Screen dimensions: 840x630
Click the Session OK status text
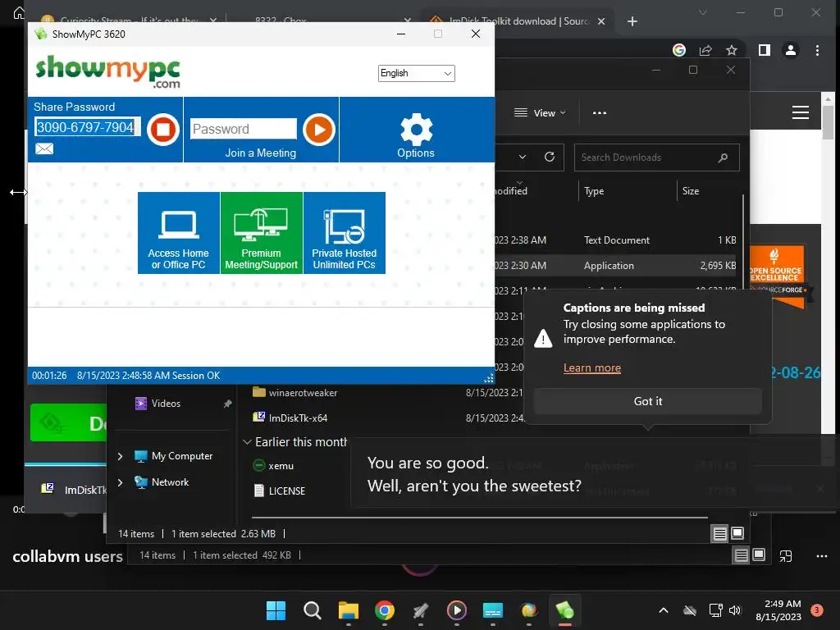tap(196, 376)
